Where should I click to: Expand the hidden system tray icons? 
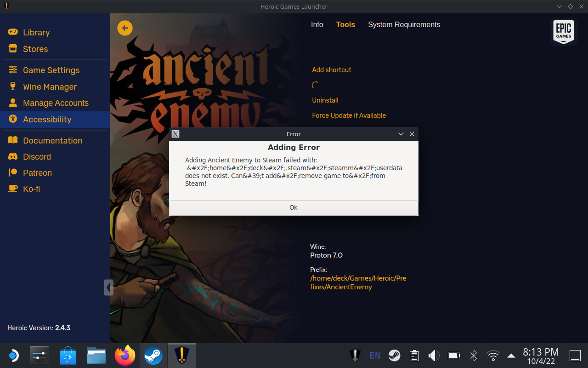511,355
